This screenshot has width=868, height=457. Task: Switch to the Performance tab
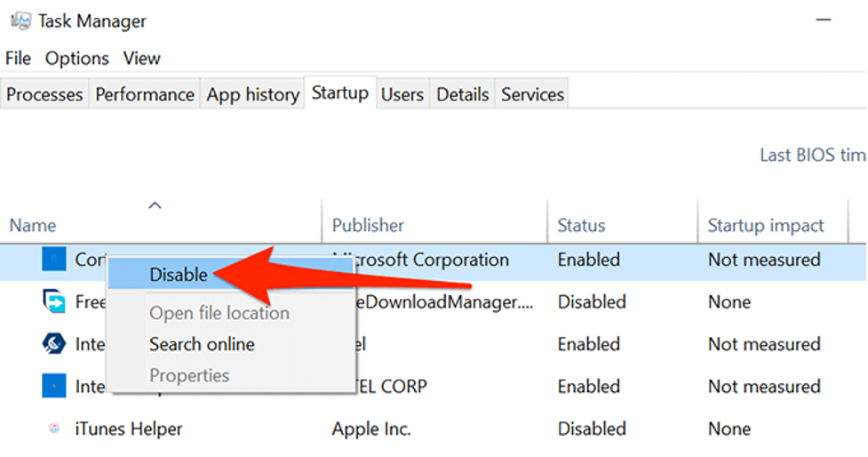click(x=145, y=94)
